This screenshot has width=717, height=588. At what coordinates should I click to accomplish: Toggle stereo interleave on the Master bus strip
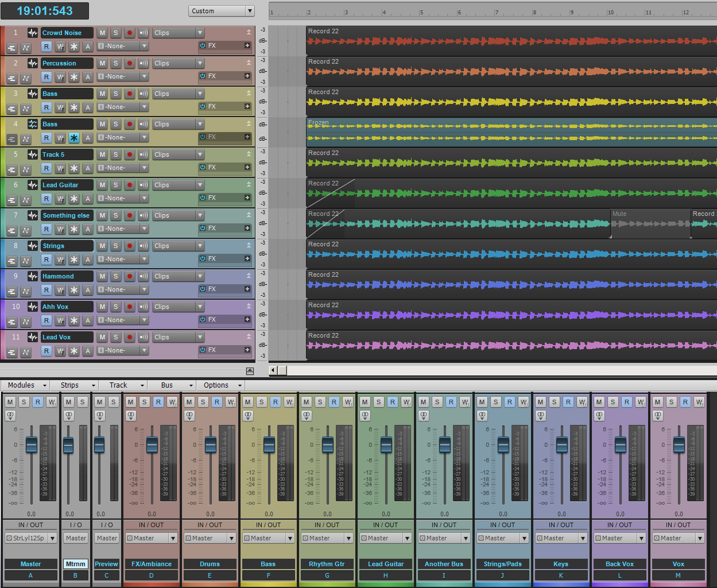pos(10,415)
